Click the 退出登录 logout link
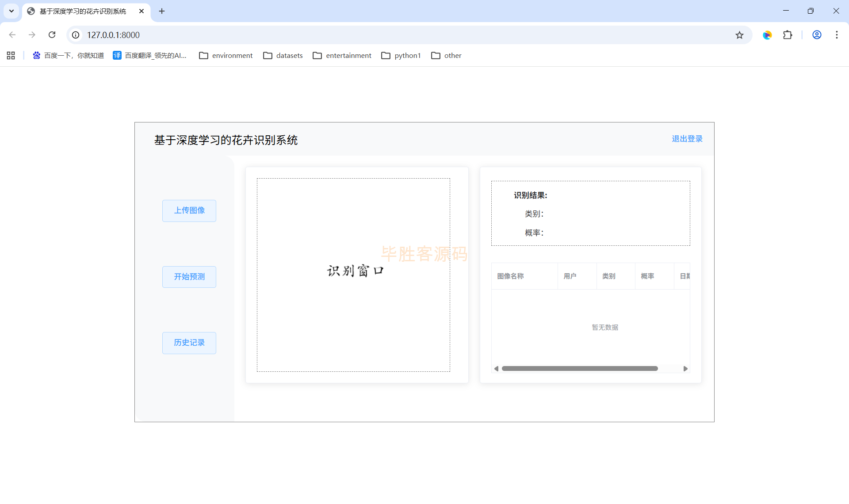849x504 pixels. 687,139
